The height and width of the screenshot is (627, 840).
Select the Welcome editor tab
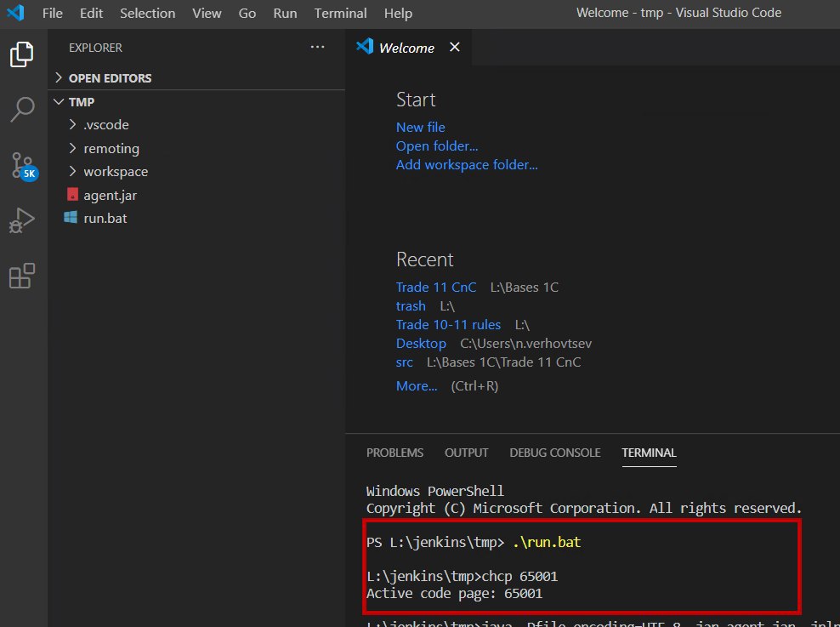point(406,48)
